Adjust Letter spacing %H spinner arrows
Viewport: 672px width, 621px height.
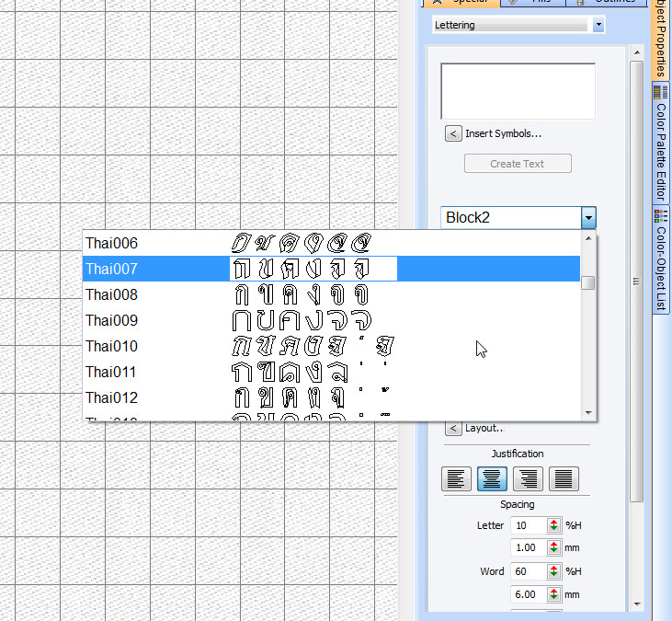(554, 525)
